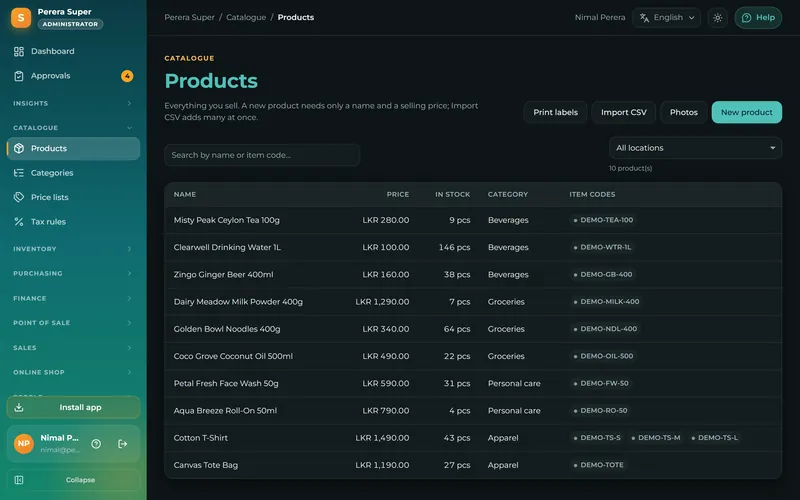
Task: Click the Tax rules percent icon
Action: [19, 222]
